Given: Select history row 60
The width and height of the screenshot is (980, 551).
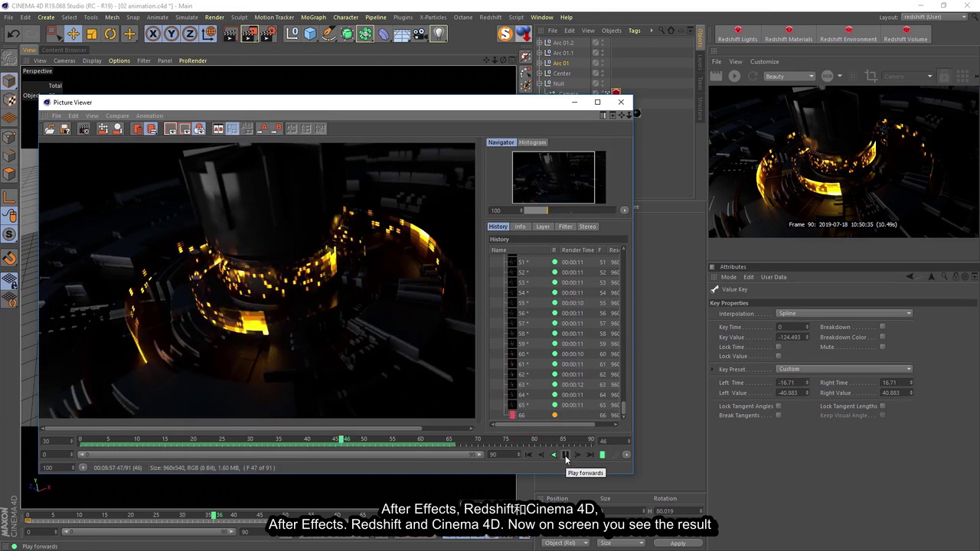Looking at the screenshot, I should [x=557, y=354].
